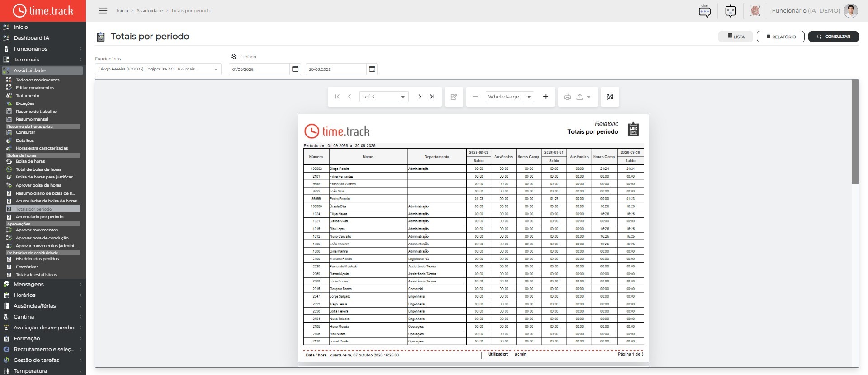The image size is (868, 375).
Task: Print the report using printer icon
Action: (x=567, y=97)
